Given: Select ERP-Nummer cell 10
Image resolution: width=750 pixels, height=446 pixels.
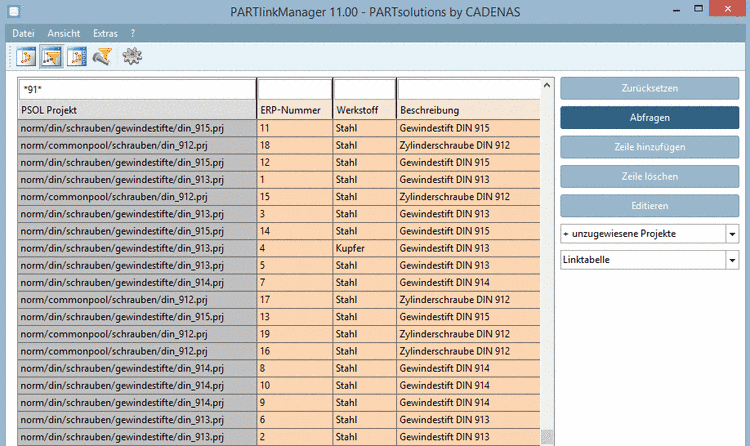Looking at the screenshot, I should (x=294, y=386).
